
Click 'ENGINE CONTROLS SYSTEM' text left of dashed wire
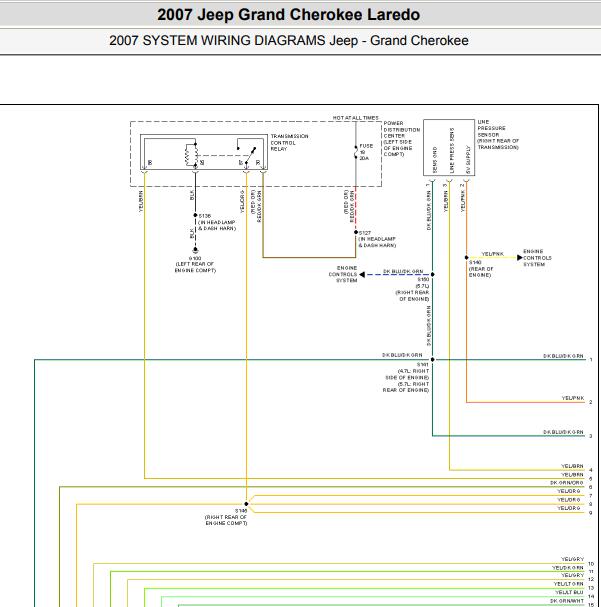(x=343, y=274)
